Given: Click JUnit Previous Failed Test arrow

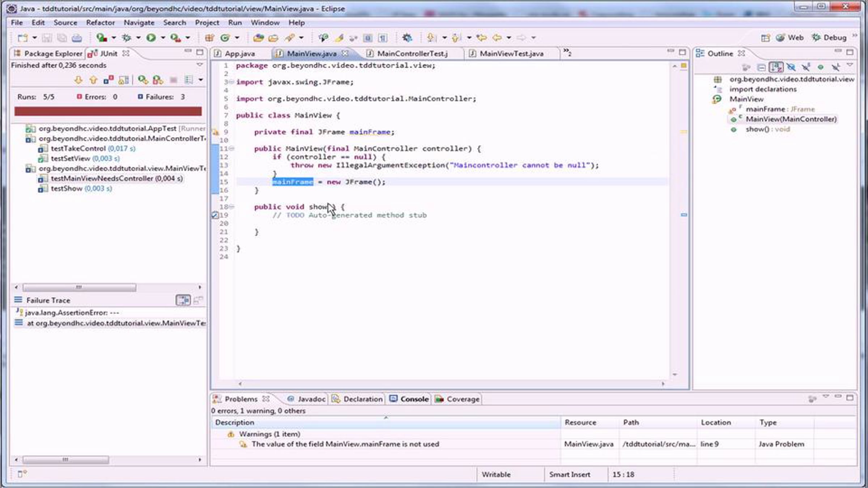Looking at the screenshot, I should (x=93, y=80).
